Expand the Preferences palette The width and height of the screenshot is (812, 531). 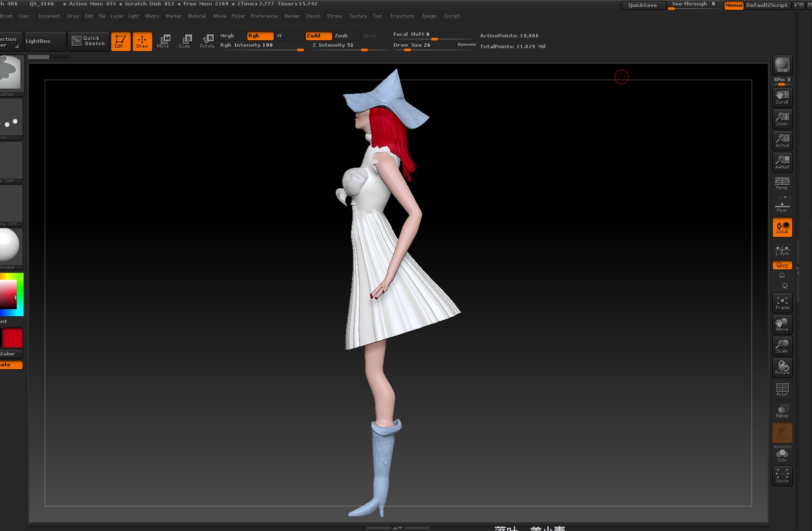coord(264,16)
